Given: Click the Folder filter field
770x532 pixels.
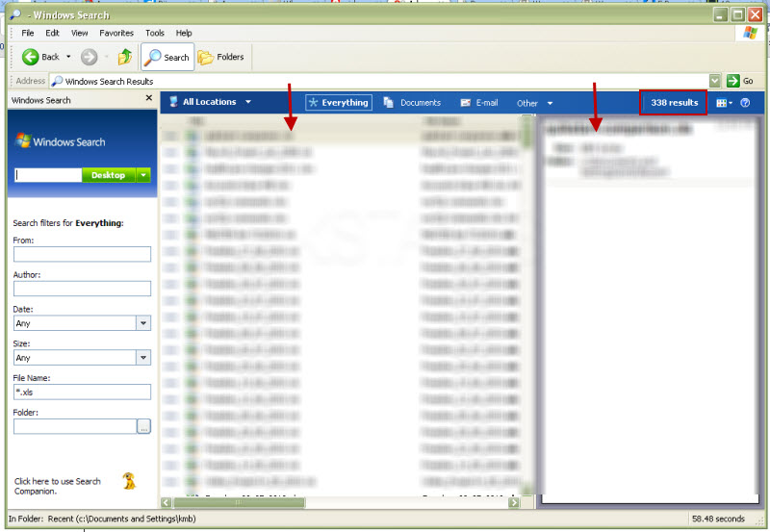Looking at the screenshot, I should tap(75, 426).
